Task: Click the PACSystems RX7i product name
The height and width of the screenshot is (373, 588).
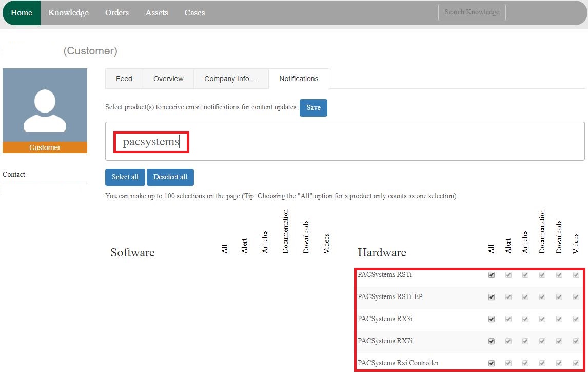Action: tap(385, 341)
